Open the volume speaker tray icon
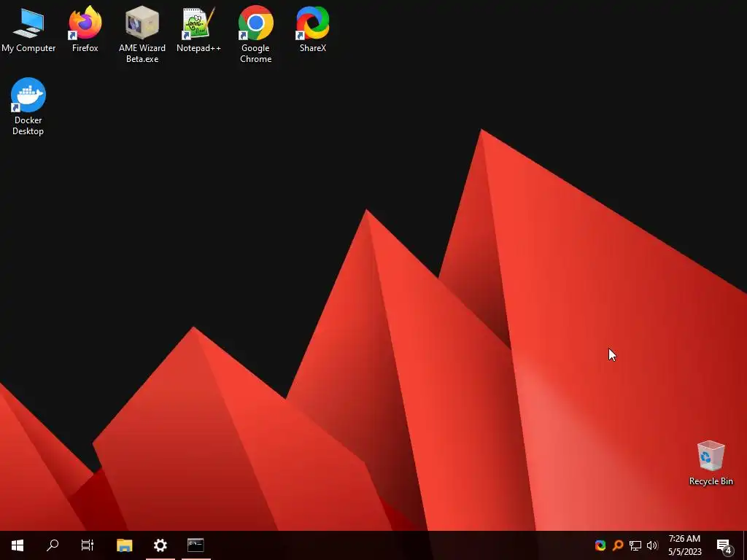 point(652,545)
